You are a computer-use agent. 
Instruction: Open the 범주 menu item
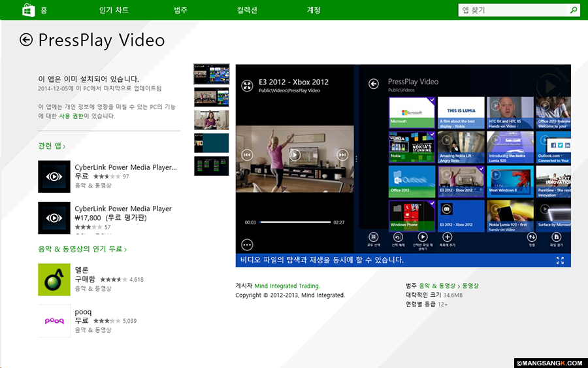pyautogui.click(x=180, y=10)
